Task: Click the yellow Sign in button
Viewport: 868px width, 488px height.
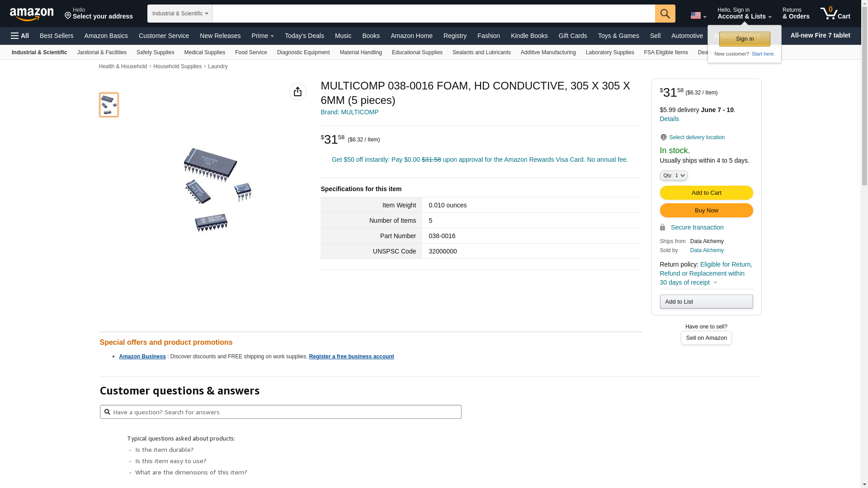Action: 745,39
